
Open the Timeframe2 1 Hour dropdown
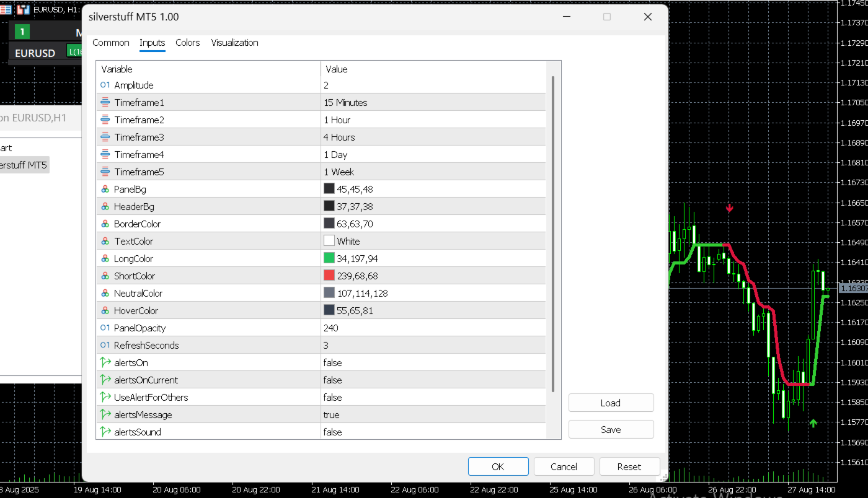[433, 120]
